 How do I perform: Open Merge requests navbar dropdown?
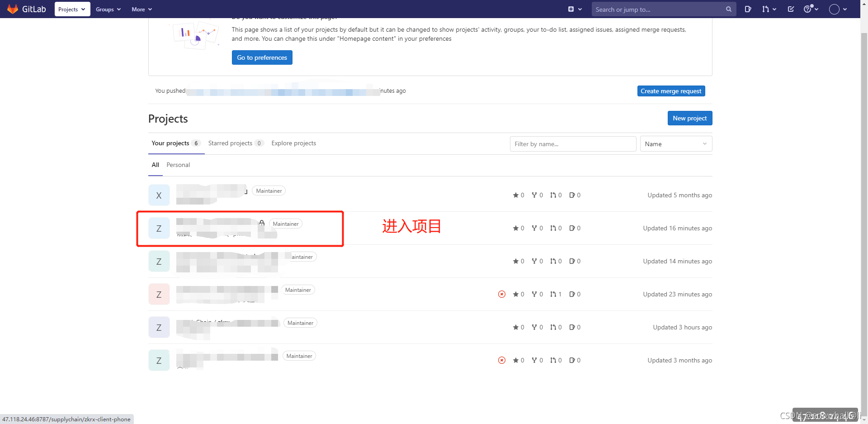point(769,9)
